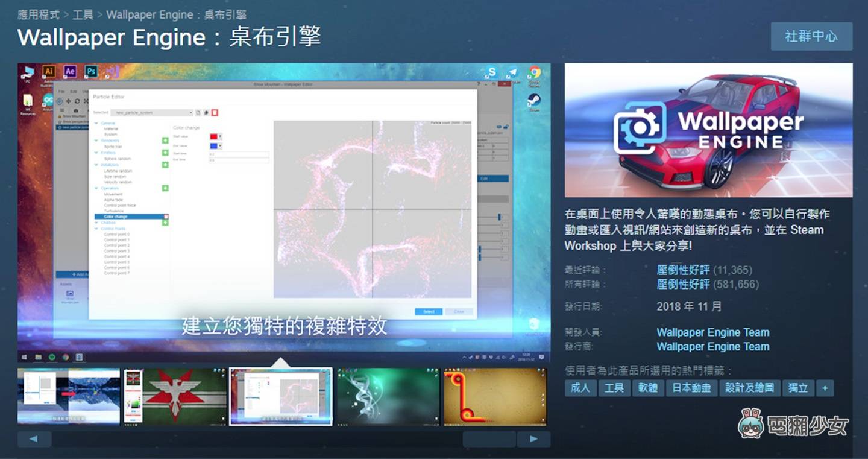The height and width of the screenshot is (459, 868).
Task: Add an emitter using its green plus icon
Action: click(166, 151)
